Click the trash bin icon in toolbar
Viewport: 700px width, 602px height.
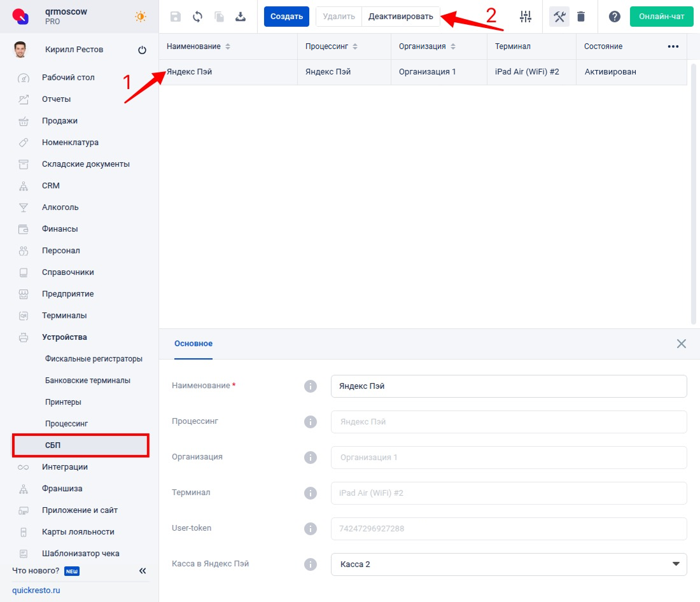coord(581,17)
